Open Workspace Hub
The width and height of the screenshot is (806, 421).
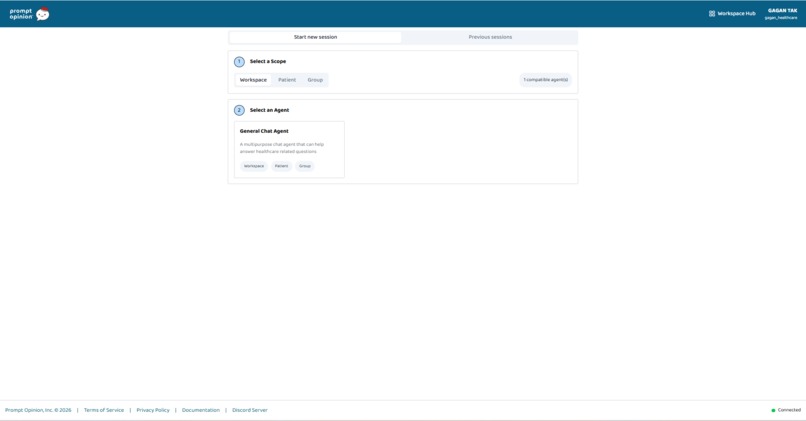[732, 14]
